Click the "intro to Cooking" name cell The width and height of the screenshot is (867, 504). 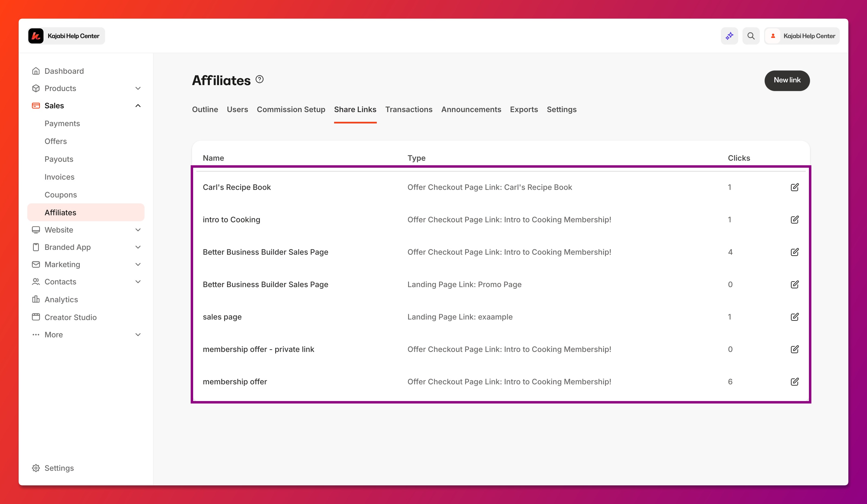tap(231, 220)
